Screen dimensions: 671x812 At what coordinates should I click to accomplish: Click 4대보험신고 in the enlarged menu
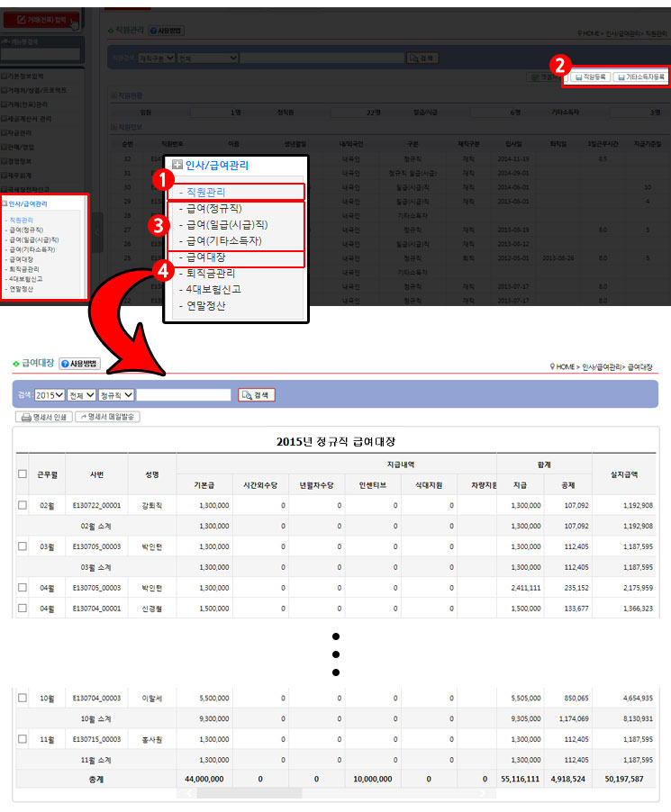pos(213,289)
